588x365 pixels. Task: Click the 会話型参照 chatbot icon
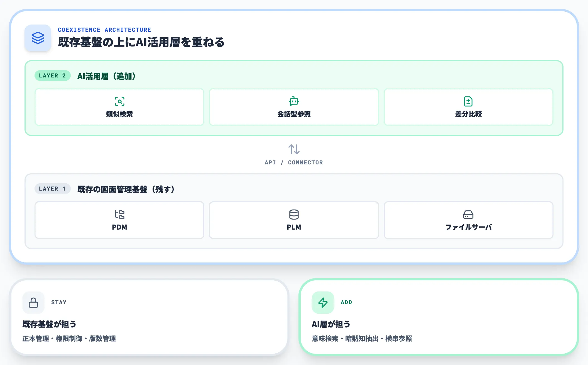click(294, 101)
